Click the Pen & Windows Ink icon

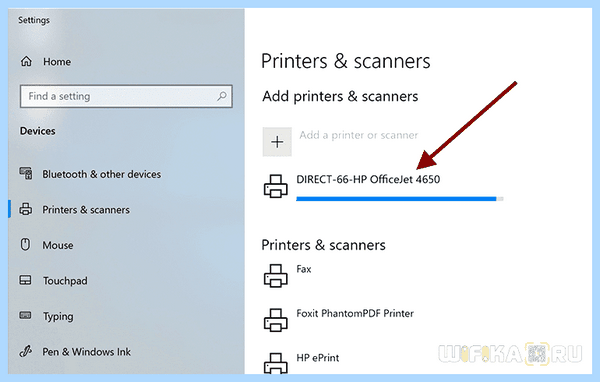26,351
